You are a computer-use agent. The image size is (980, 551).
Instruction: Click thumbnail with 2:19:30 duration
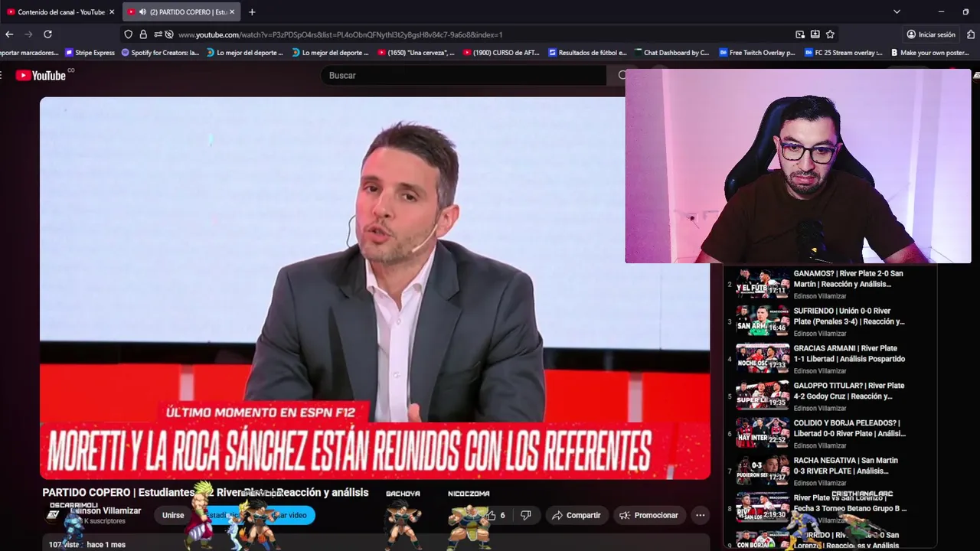(x=763, y=508)
